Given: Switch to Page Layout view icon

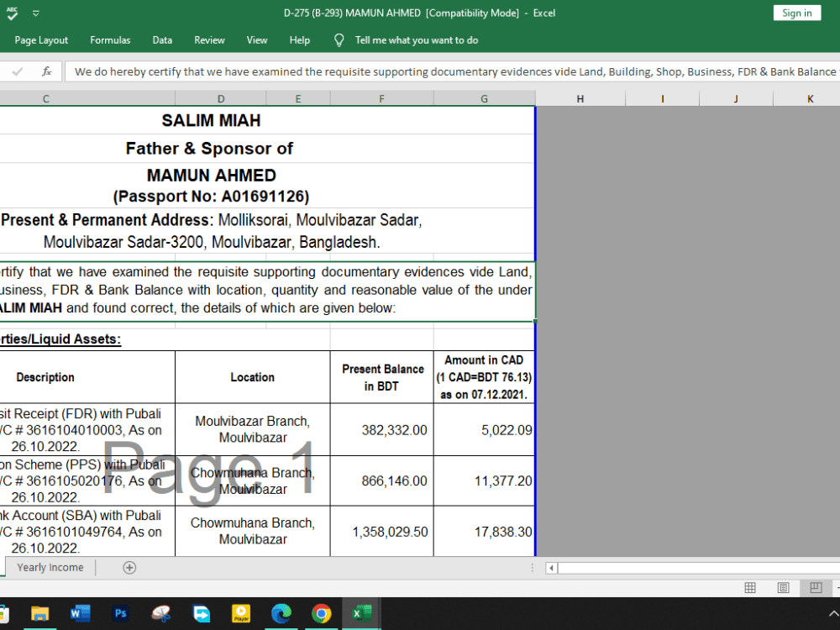Looking at the screenshot, I should [x=783, y=588].
